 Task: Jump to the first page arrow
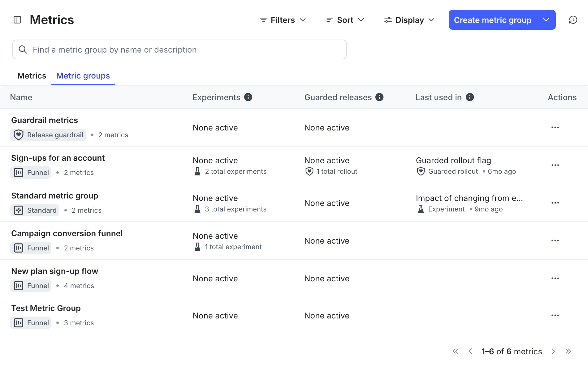(x=455, y=352)
